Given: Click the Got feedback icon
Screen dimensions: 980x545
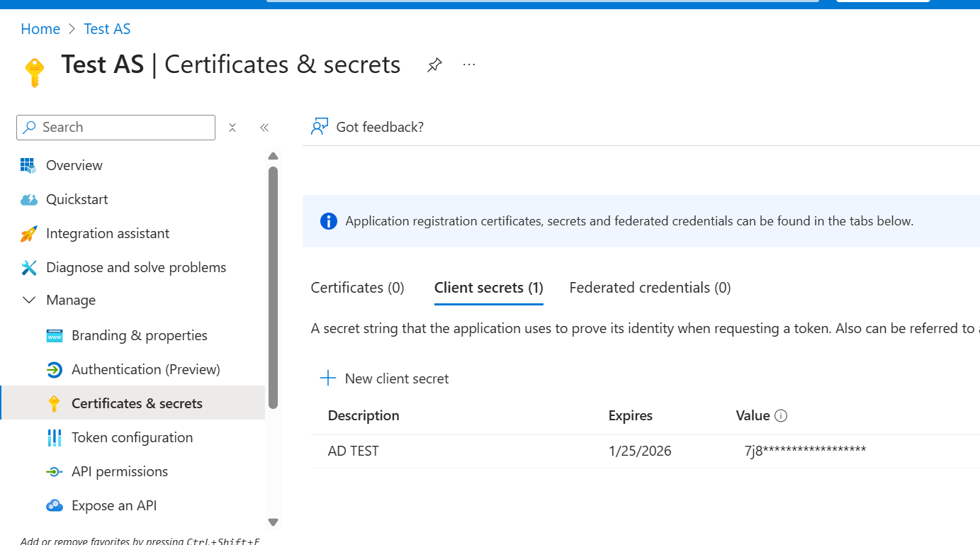Looking at the screenshot, I should click(320, 127).
